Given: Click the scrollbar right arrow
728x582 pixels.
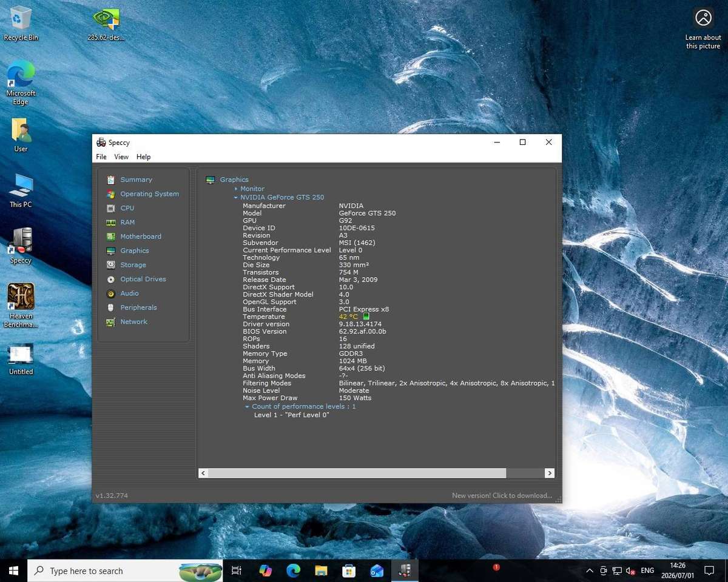Looking at the screenshot, I should 549,473.
